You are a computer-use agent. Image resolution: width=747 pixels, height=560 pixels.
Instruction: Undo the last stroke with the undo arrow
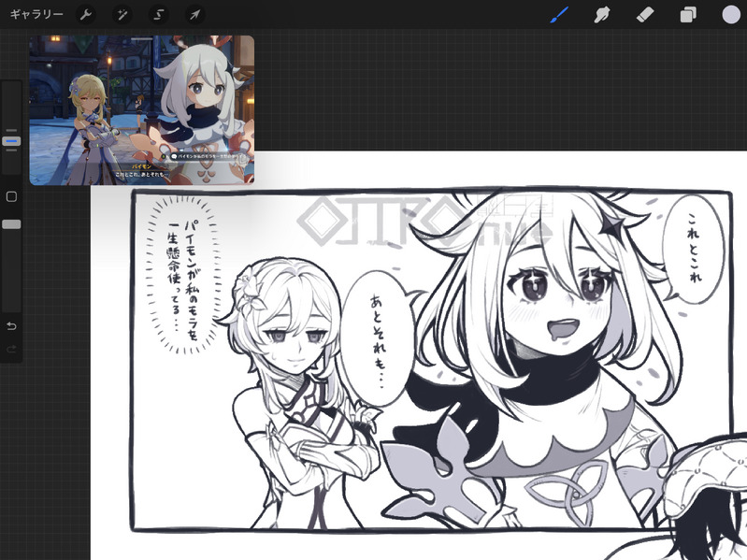11,326
